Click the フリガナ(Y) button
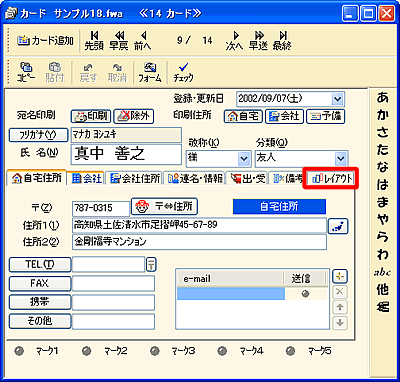 [x=38, y=135]
